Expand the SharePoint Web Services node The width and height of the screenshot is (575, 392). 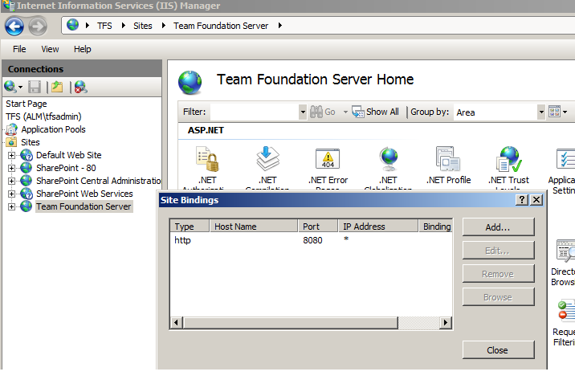click(x=11, y=194)
